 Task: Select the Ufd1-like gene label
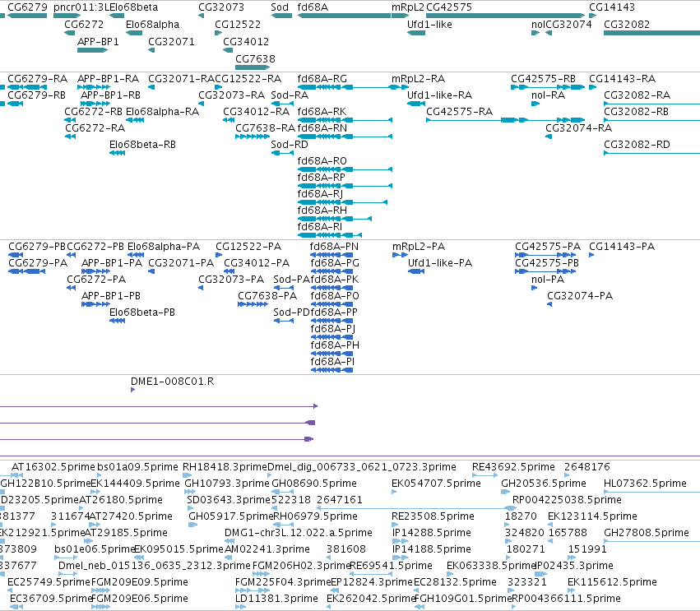pyautogui.click(x=429, y=25)
